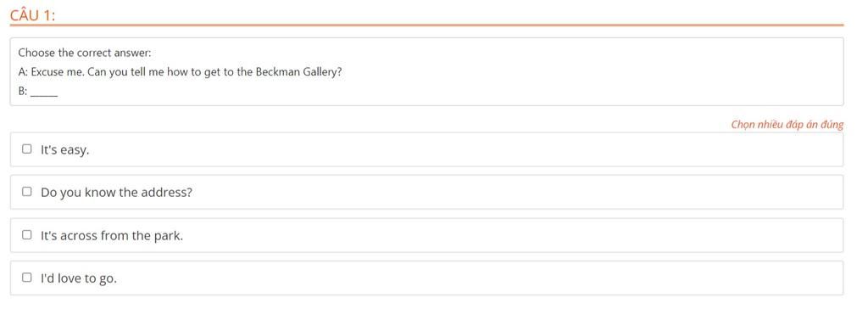
Task: Click the "B:" speaker label
Action: [x=23, y=92]
